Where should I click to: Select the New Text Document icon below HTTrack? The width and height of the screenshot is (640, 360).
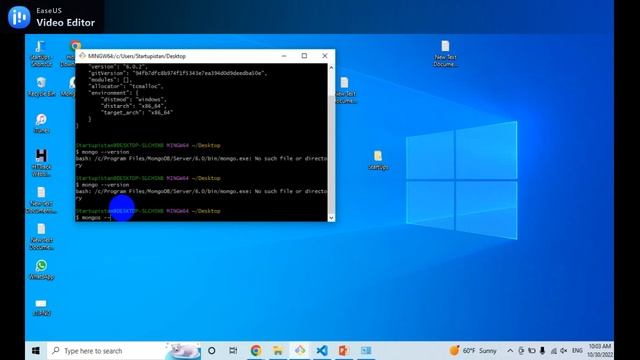[x=41, y=200]
